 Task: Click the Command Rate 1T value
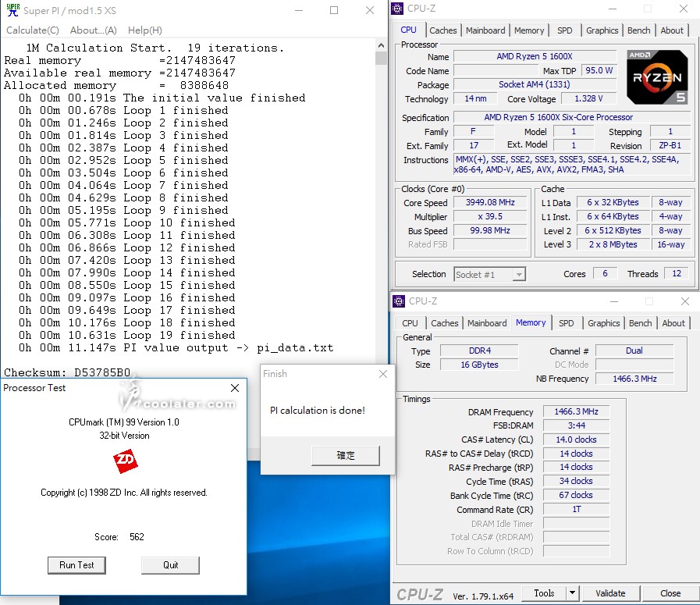577,510
